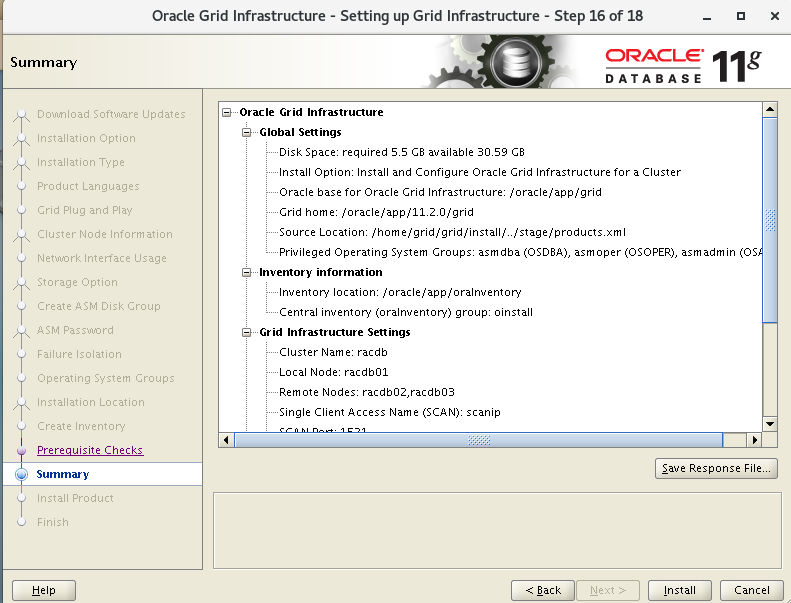Select the Single Client Access Name row
This screenshot has width=791, height=603.
tap(389, 412)
